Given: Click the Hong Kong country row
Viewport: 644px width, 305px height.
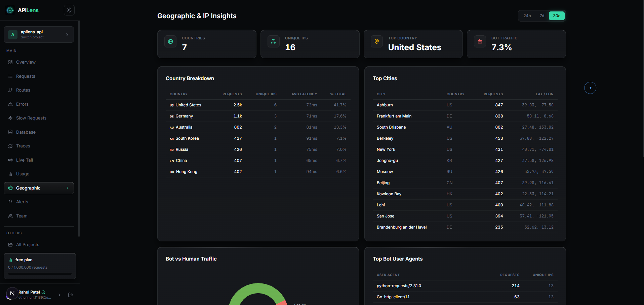Looking at the screenshot, I should pos(258,172).
